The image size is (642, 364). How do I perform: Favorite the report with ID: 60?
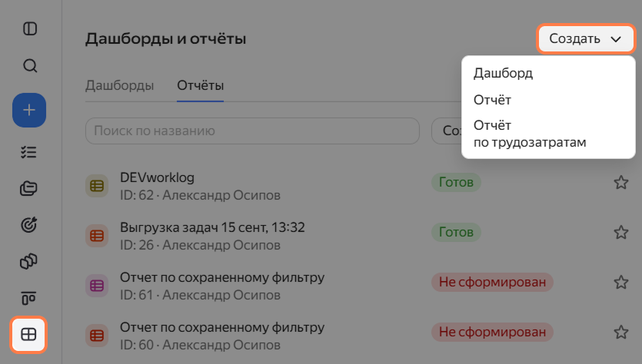coord(621,332)
